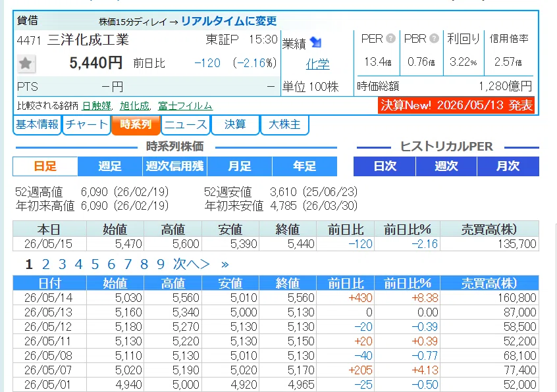Click the 2.57倍 信用倍率 value
The width and height of the screenshot is (557, 392).
coord(508,62)
